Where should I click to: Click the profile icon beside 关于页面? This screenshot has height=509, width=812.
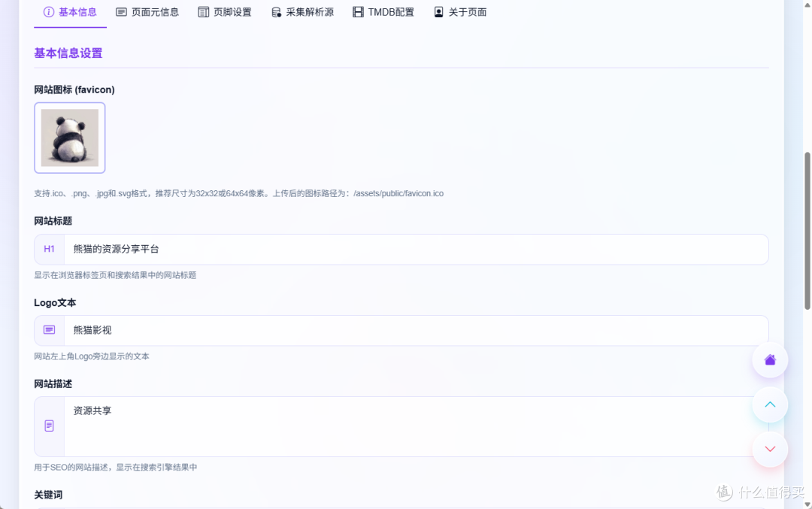pos(438,12)
